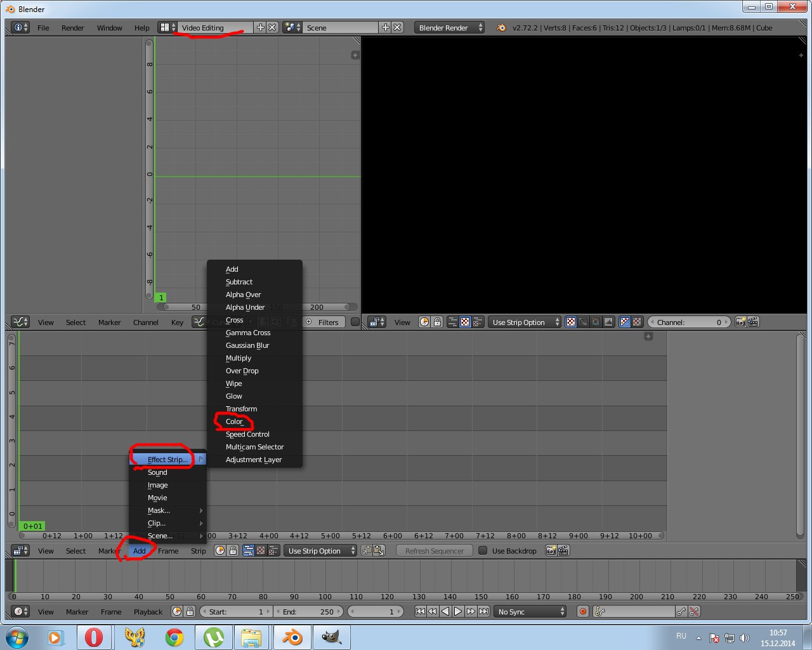Expand the Clip submenu
This screenshot has width=812, height=650.
(168, 523)
